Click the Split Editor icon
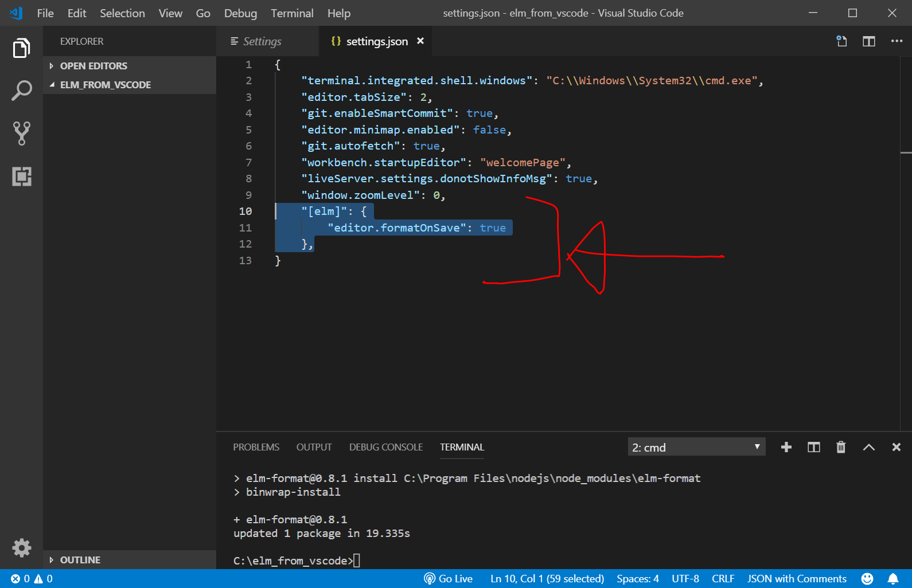 (868, 41)
